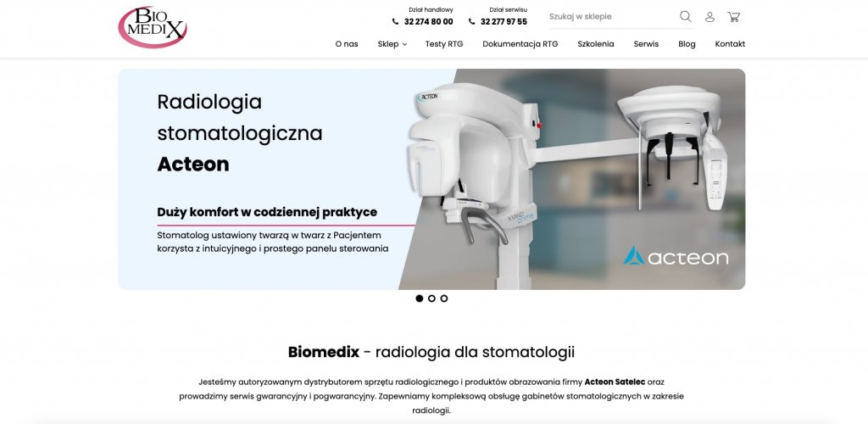This screenshot has height=424, width=868.
Task: Expand the Sklep dropdown menu
Action: pos(392,44)
